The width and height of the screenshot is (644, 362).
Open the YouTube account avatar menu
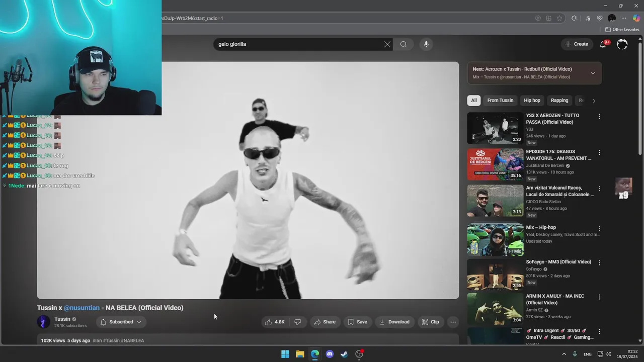[x=622, y=44]
